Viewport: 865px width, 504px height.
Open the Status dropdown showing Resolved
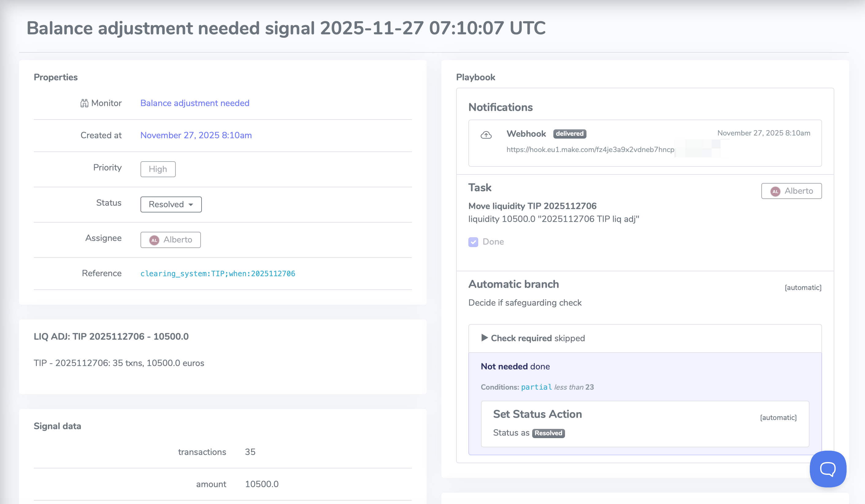point(171,204)
